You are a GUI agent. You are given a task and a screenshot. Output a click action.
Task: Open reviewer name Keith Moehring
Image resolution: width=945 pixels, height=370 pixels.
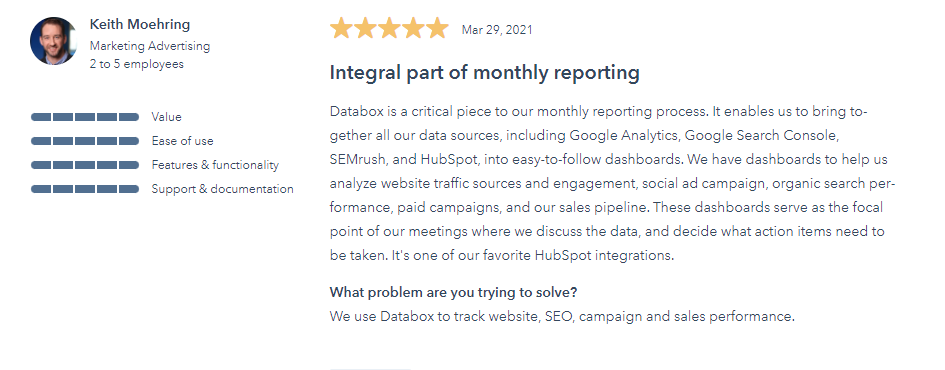click(140, 25)
